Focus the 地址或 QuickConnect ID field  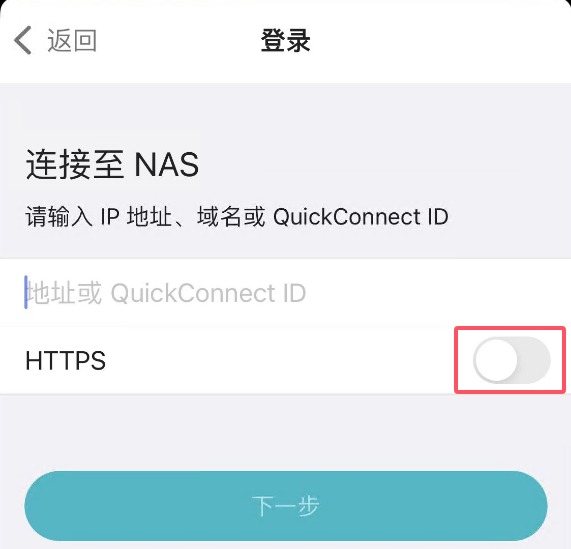coord(286,293)
